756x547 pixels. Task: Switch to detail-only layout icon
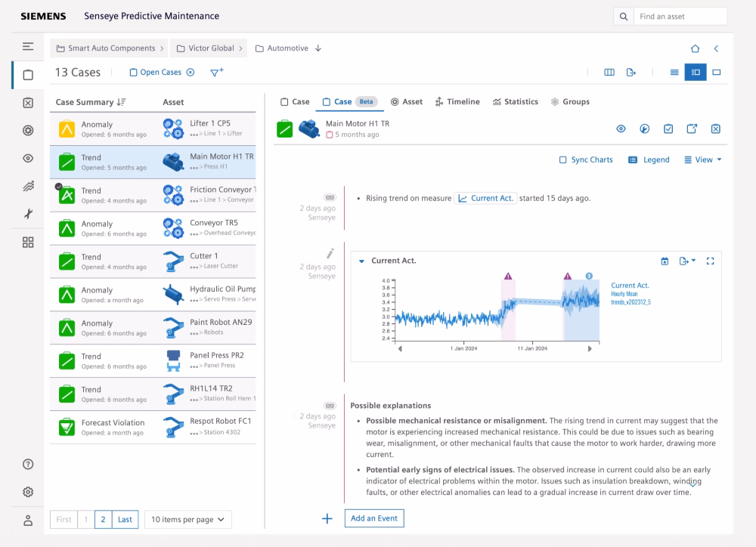(717, 73)
